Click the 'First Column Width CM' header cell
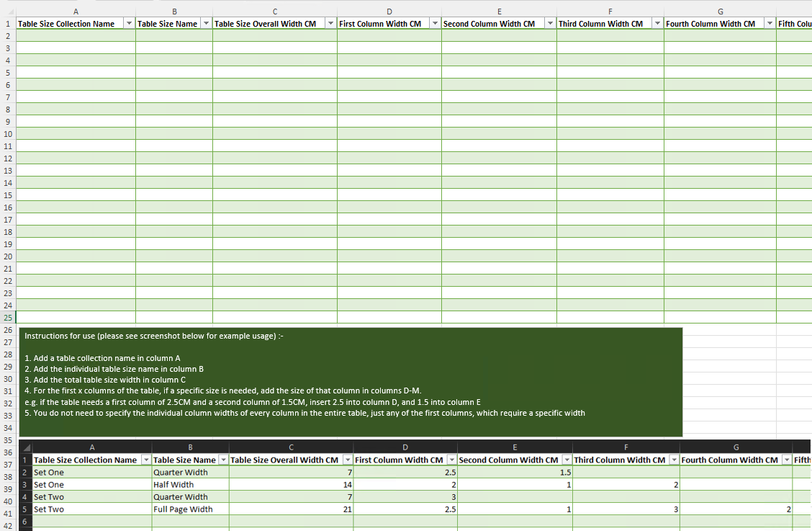The height and width of the screenshot is (531, 812). pos(389,23)
